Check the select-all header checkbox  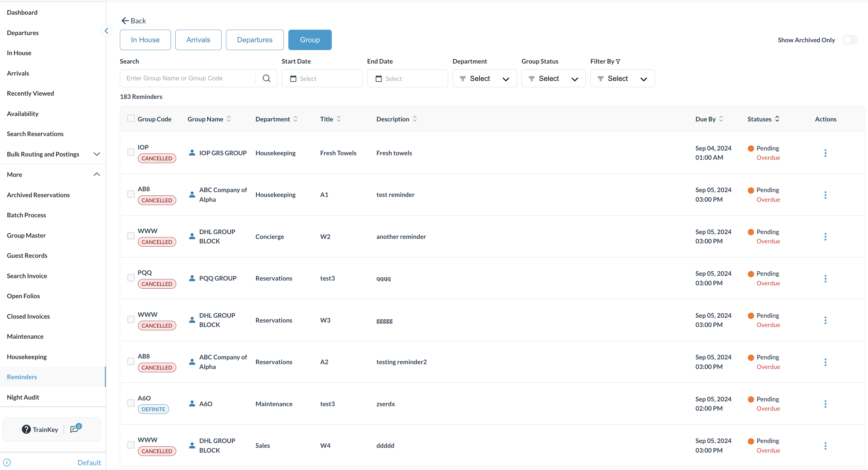coord(131,118)
